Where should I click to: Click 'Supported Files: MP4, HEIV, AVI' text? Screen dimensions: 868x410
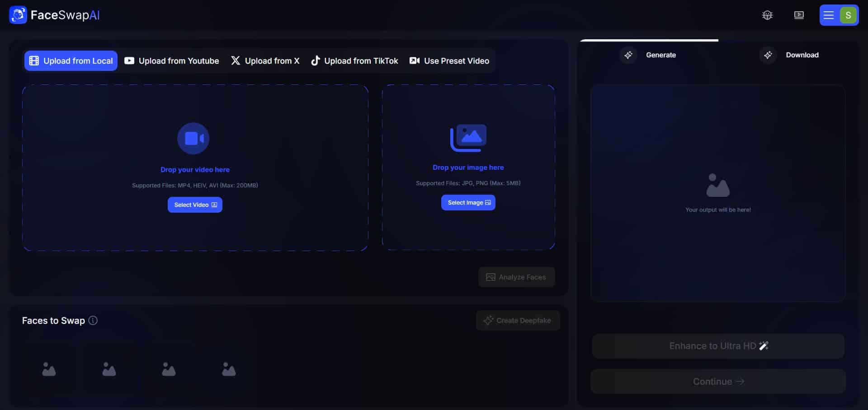pyautogui.click(x=195, y=185)
